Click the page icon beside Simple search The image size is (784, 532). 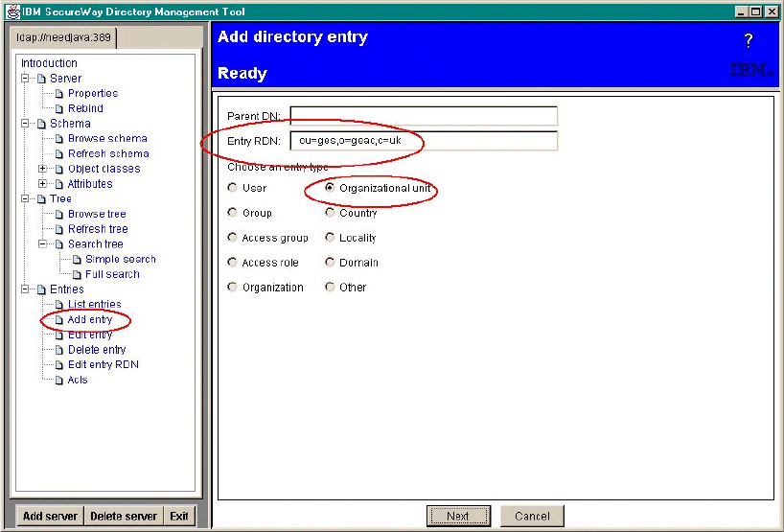(x=77, y=260)
